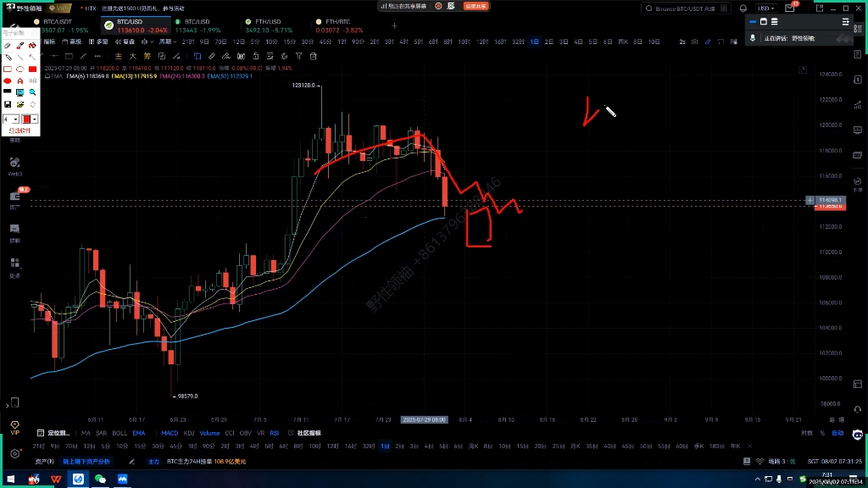The width and height of the screenshot is (868, 488).
Task: Click the magnifier tool in drawing palette
Action: (x=33, y=92)
